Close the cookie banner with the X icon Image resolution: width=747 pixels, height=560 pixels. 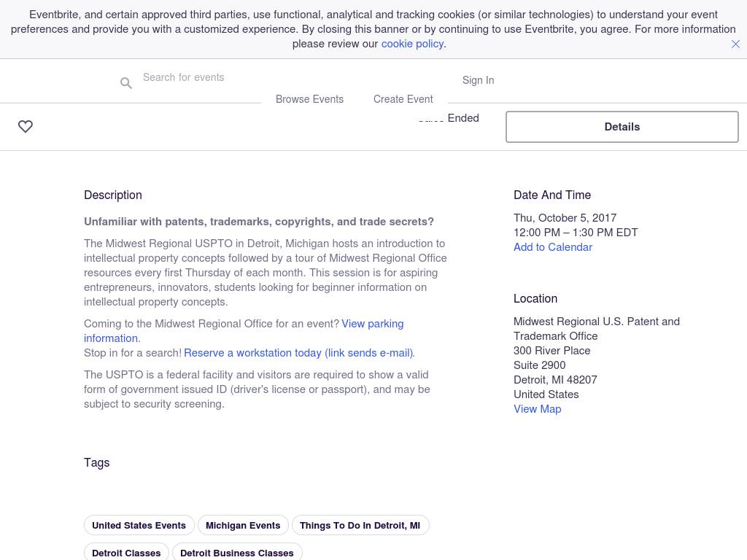(735, 44)
